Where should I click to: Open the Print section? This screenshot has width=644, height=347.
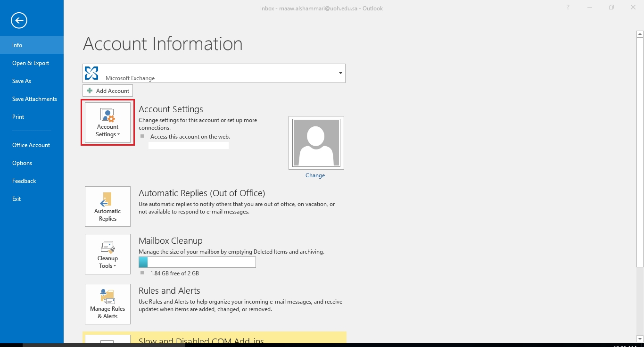pyautogui.click(x=32, y=116)
